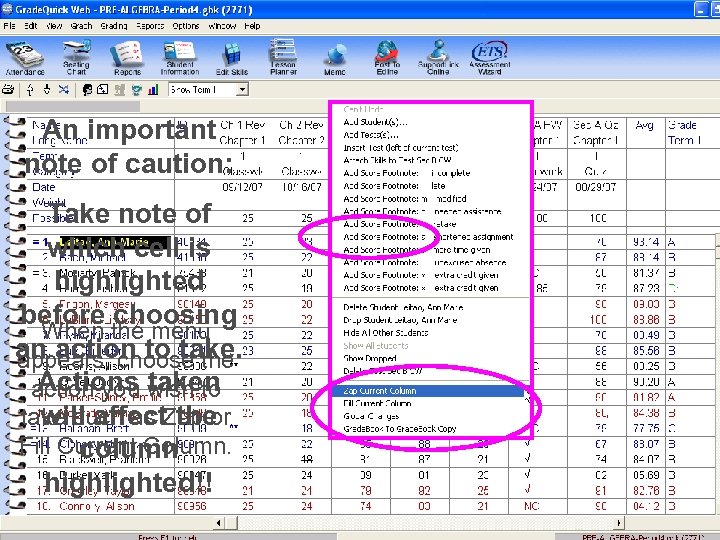Screen dimensions: 720x540
Task: Click the square swap-arrows icon
Action: (103, 89)
